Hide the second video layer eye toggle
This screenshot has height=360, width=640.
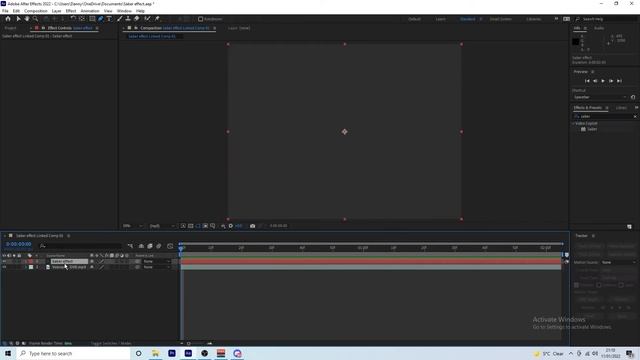(x=4, y=267)
